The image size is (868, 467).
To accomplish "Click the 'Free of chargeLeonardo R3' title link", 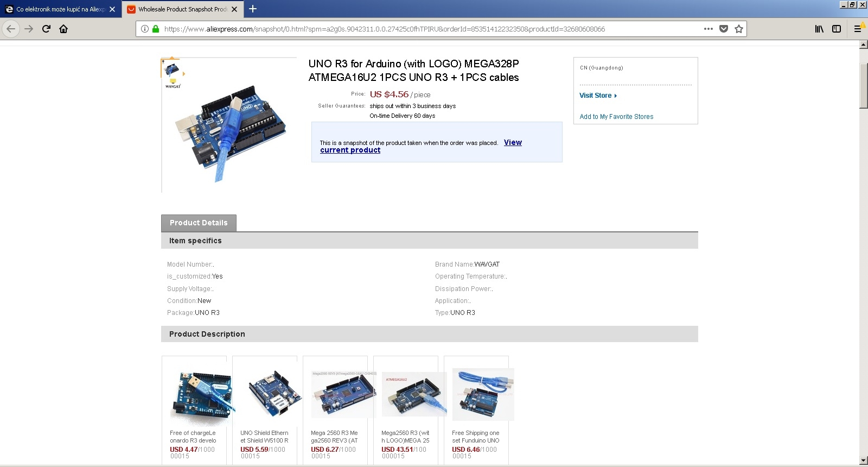I will (x=193, y=437).
